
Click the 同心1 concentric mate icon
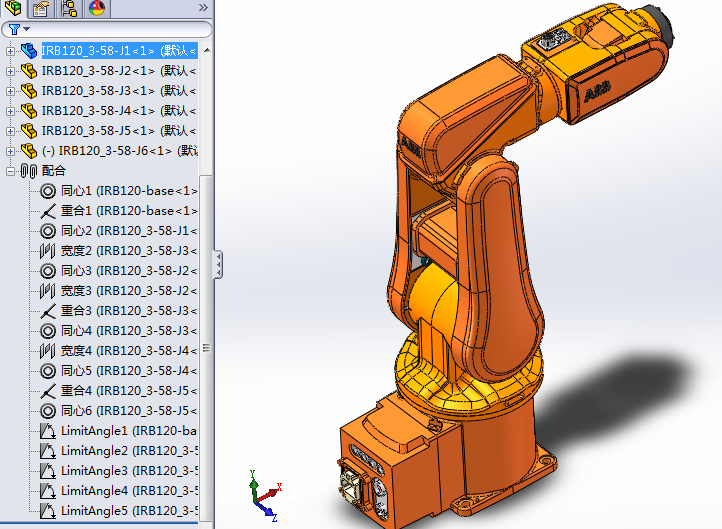(x=48, y=191)
